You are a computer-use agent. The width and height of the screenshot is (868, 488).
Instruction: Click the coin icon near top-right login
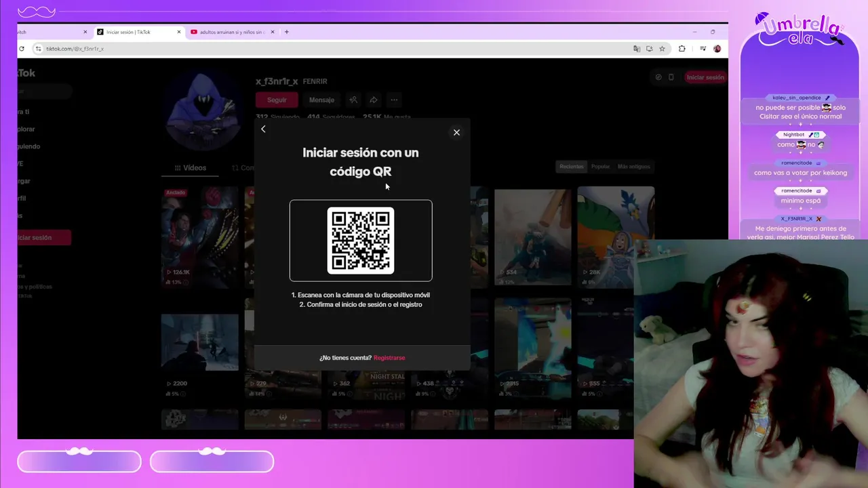pyautogui.click(x=658, y=77)
